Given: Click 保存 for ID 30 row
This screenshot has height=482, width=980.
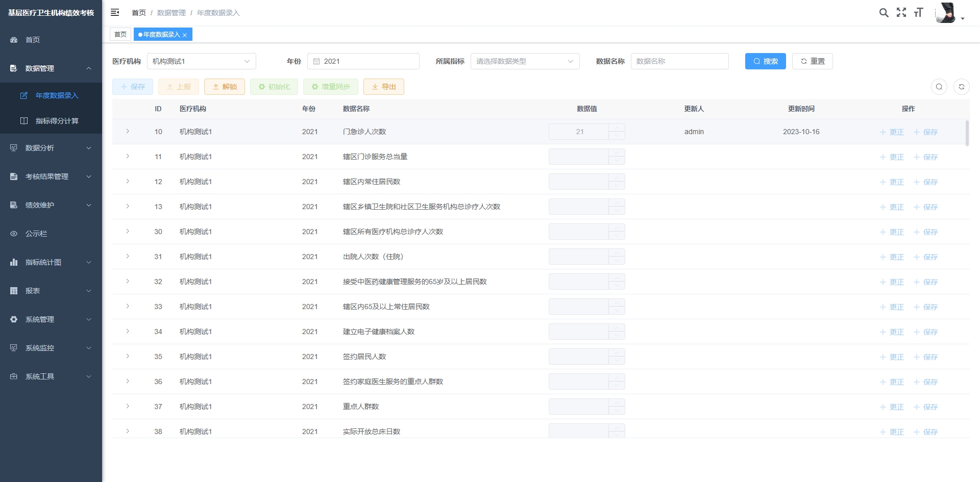Looking at the screenshot, I should click(925, 232).
